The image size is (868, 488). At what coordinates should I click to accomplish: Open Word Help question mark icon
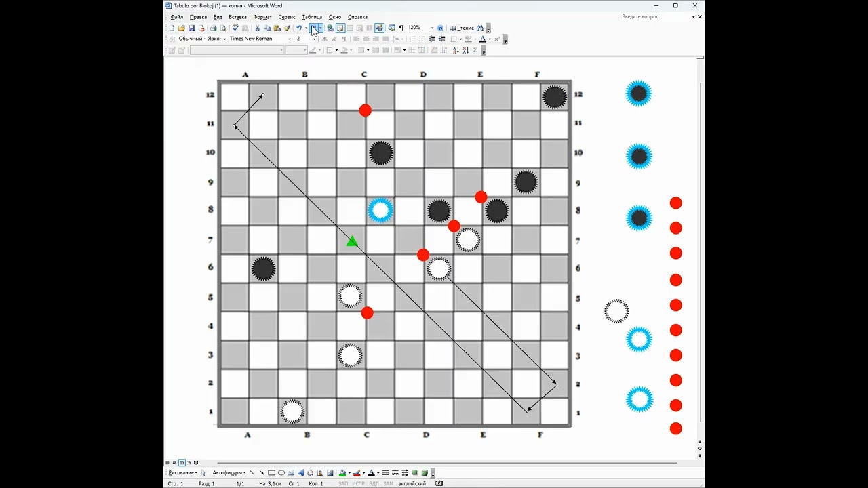click(440, 28)
